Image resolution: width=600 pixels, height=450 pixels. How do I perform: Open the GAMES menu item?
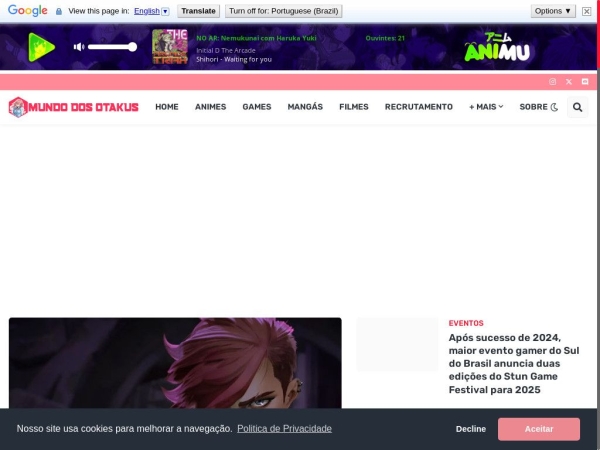click(257, 107)
